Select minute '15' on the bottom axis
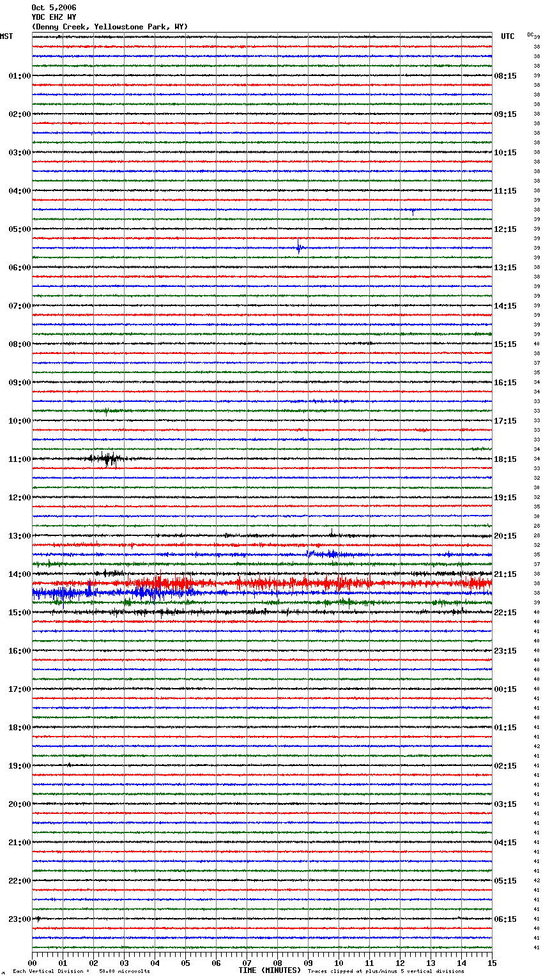This screenshot has width=543, height=980. [492, 963]
